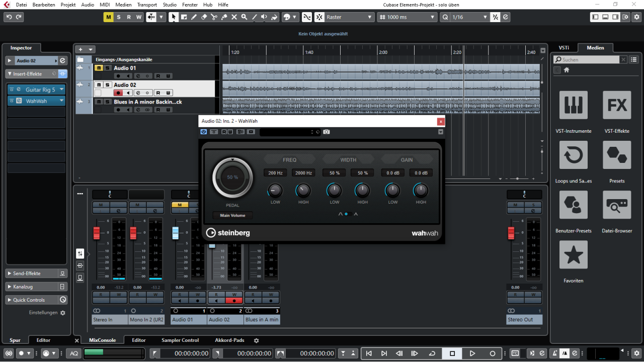Open the Datei-Browser tile
The width and height of the screenshot is (644, 362).
(x=617, y=205)
